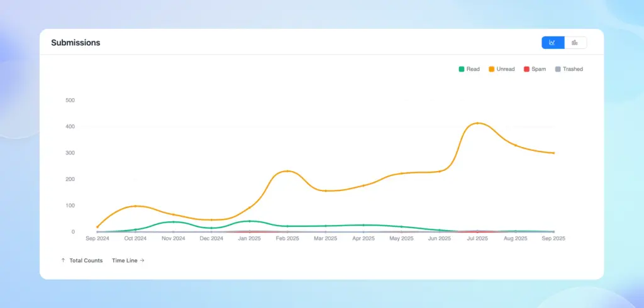Click the 300 y-axis value
644x308 pixels.
coord(70,153)
